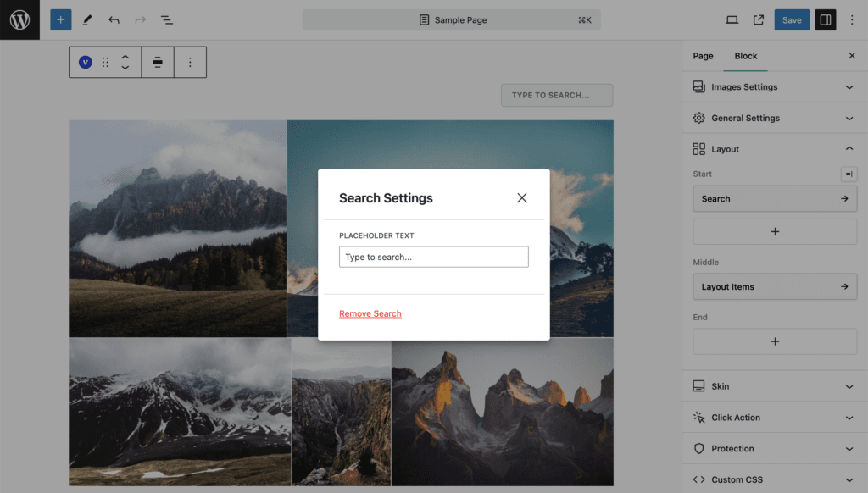The width and height of the screenshot is (868, 493).
Task: Select the pencil Tools icon
Action: 86,19
